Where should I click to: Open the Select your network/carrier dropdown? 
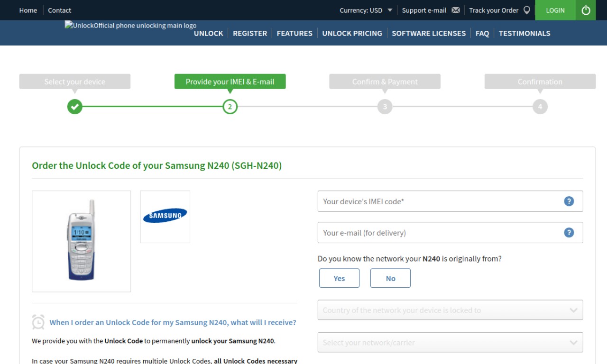click(450, 342)
